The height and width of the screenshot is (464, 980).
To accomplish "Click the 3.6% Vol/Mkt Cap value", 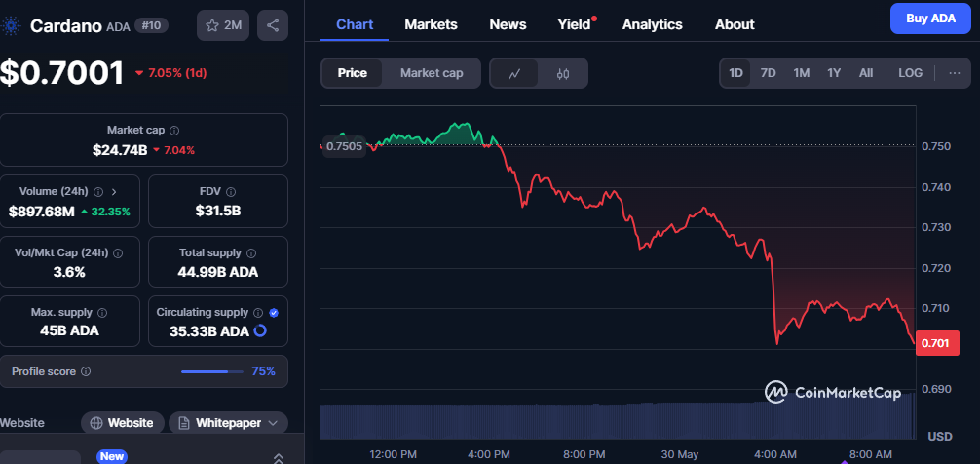I will [69, 272].
